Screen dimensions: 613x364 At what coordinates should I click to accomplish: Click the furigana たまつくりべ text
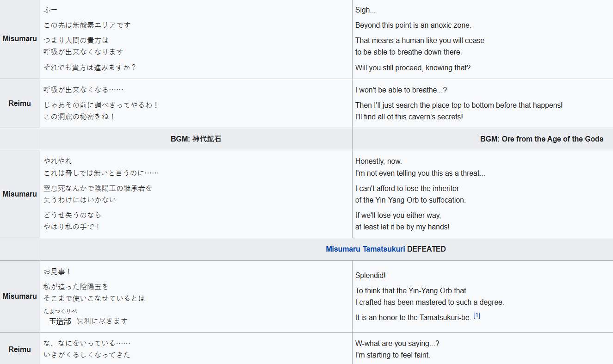(60, 311)
